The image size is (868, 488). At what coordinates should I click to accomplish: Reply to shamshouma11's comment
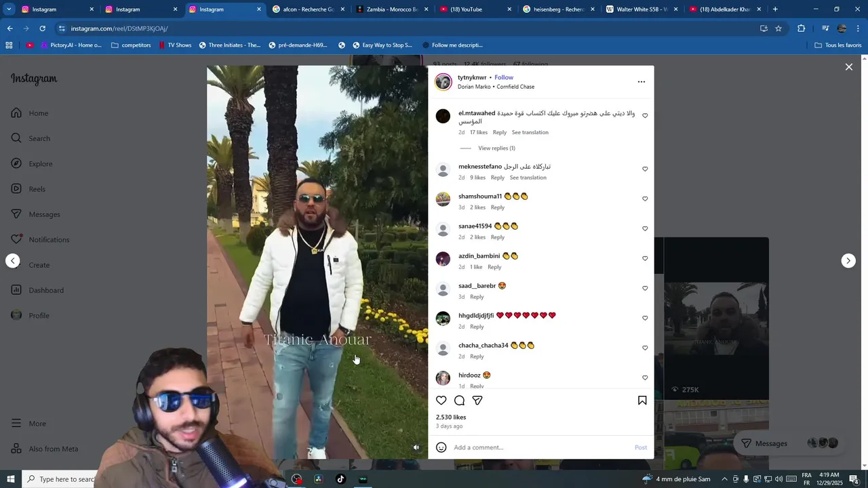point(498,207)
